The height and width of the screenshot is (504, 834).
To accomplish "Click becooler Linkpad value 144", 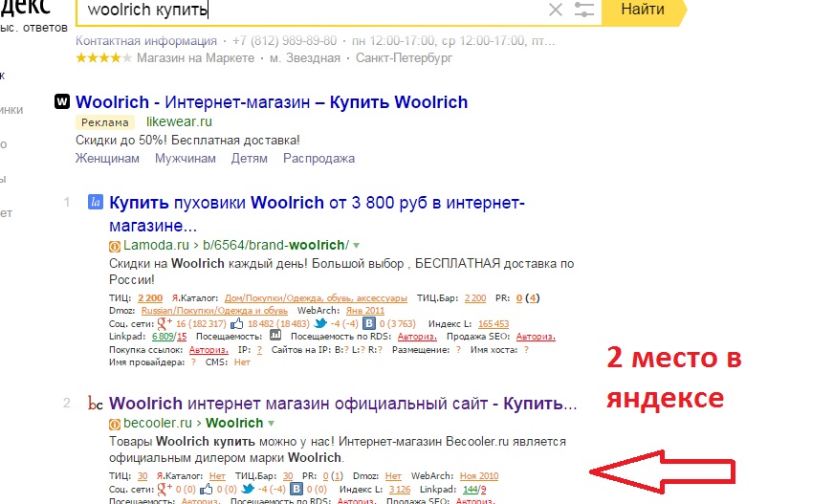I will (x=471, y=490).
